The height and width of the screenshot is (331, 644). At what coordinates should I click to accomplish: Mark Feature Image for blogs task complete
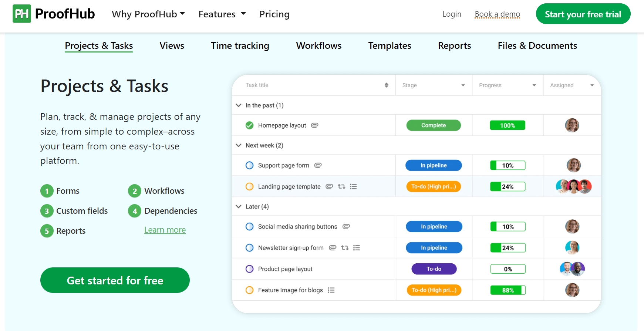coord(250,290)
